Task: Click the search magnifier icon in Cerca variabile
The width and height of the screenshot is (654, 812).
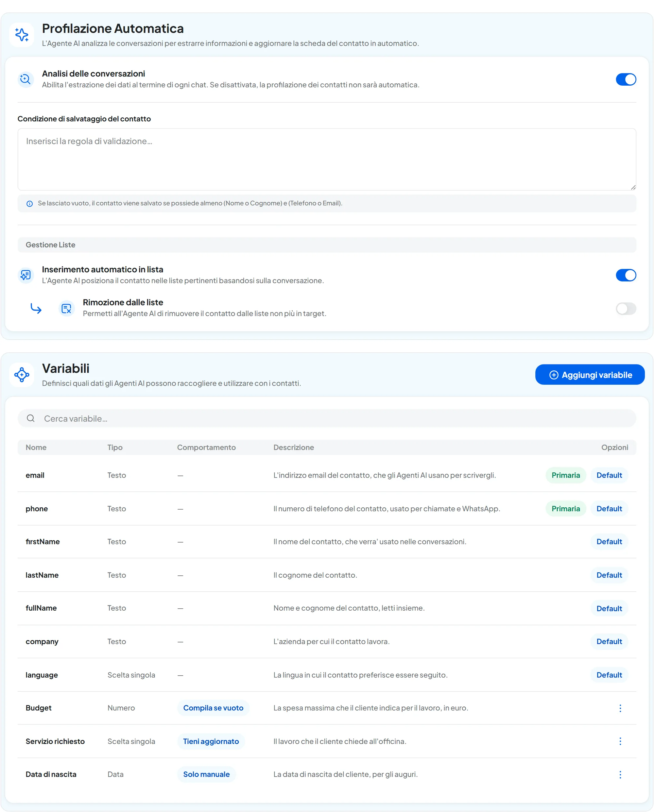Action: [x=31, y=418]
